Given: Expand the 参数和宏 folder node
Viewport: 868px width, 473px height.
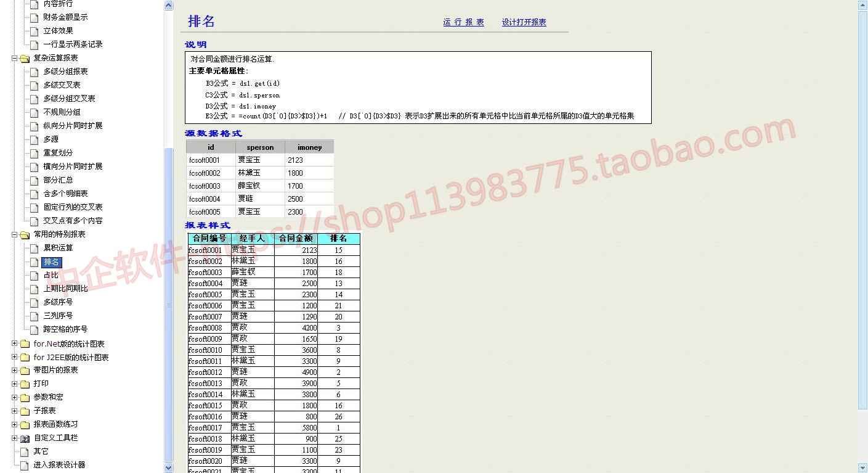Looking at the screenshot, I should (x=14, y=398).
